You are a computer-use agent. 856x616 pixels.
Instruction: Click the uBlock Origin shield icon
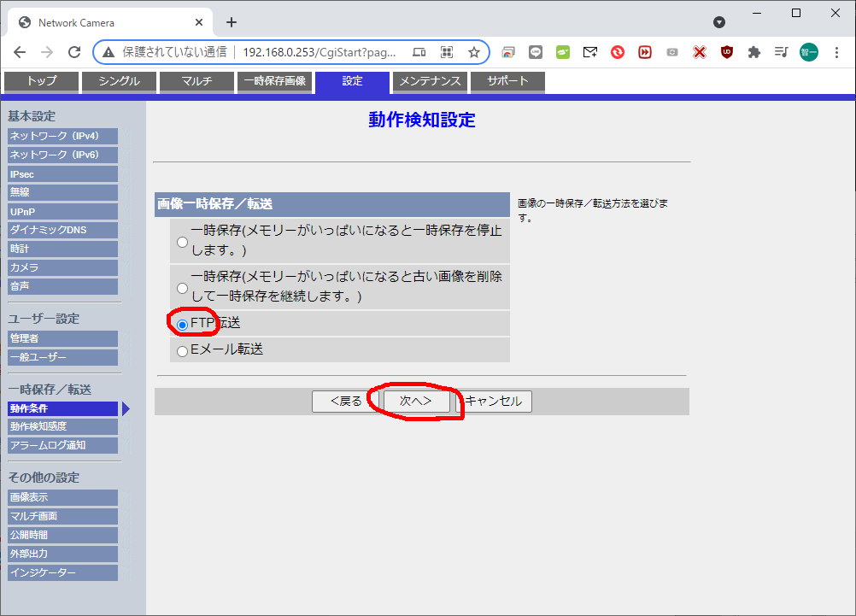[x=726, y=52]
